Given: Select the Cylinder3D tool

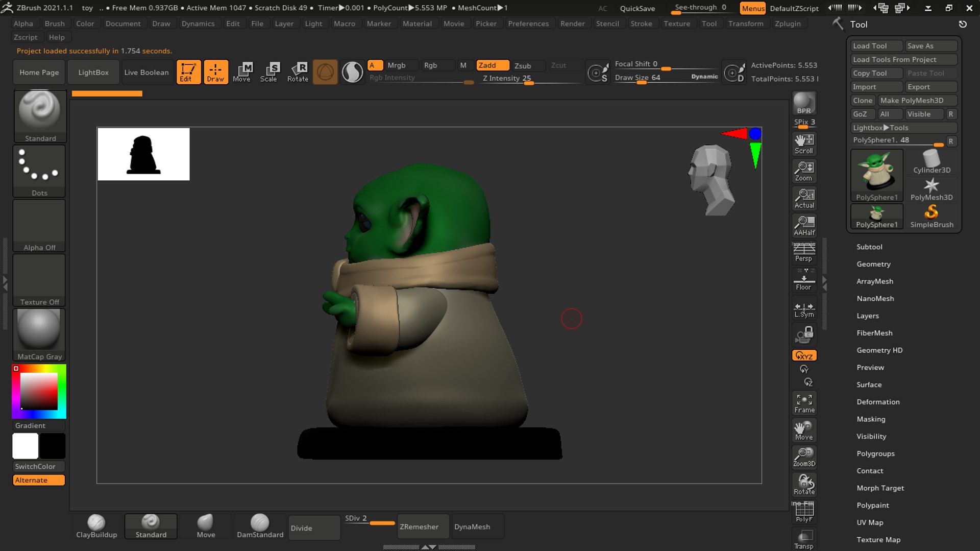Looking at the screenshot, I should tap(932, 162).
